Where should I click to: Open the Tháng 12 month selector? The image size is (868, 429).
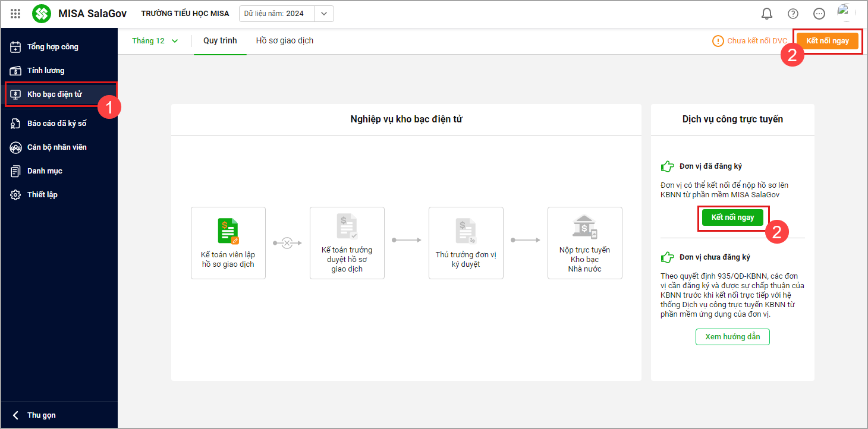click(x=155, y=41)
